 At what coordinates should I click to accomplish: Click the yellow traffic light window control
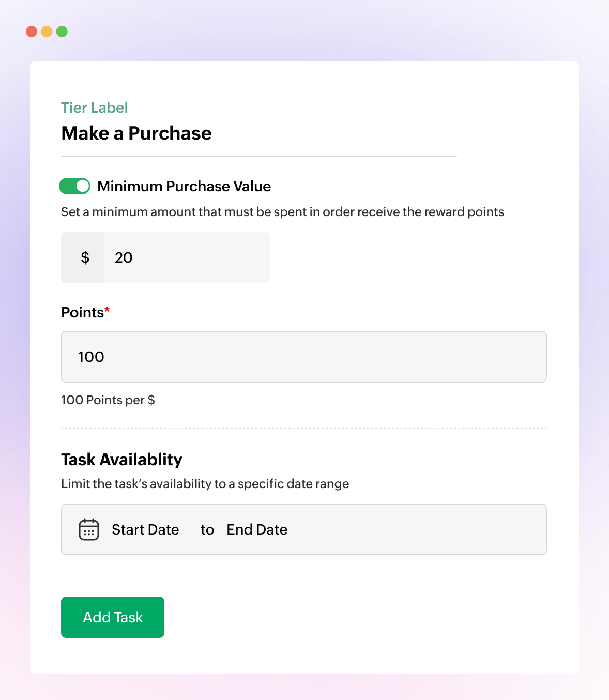click(47, 31)
